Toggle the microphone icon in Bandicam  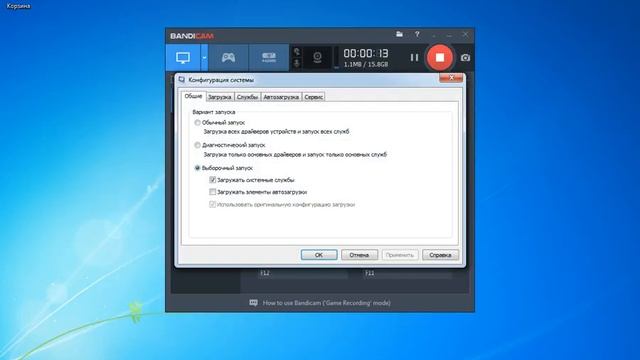[297, 63]
